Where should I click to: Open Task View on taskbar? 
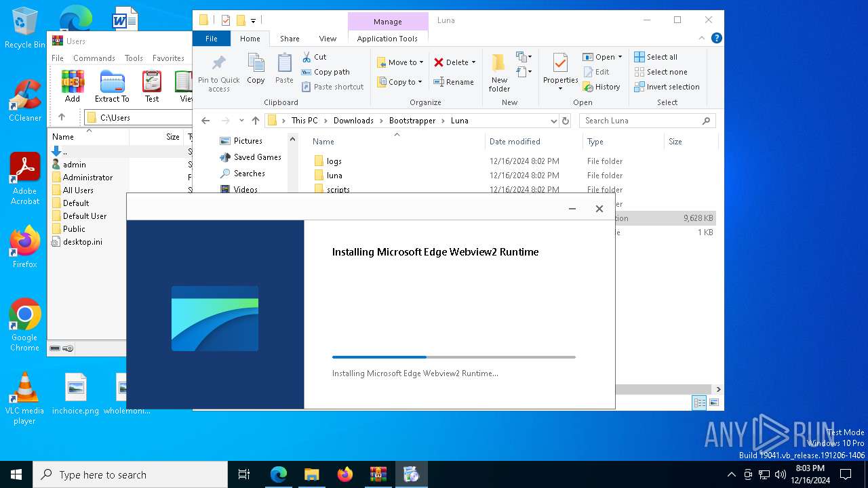pos(244,474)
